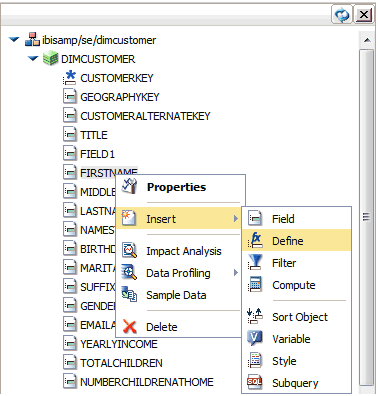Screen dimensions: 378x396
Task: Click the scrollbar up arrow
Action: [x=367, y=40]
